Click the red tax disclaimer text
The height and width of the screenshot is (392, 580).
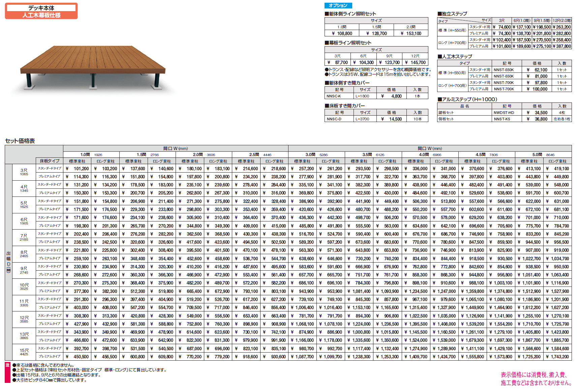[536, 379]
